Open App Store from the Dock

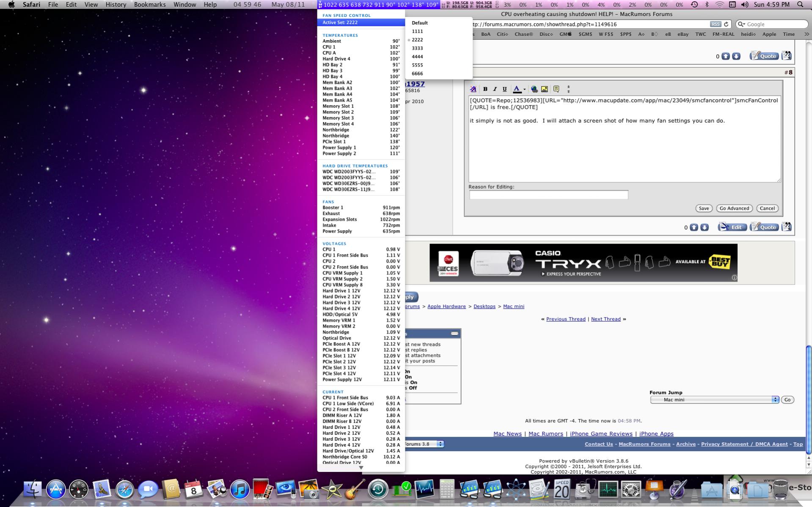(56, 489)
